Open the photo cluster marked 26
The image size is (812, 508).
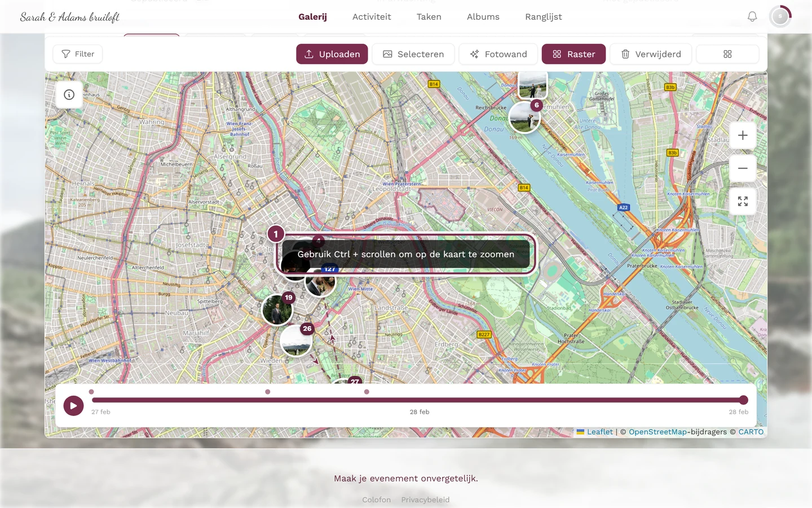(296, 340)
